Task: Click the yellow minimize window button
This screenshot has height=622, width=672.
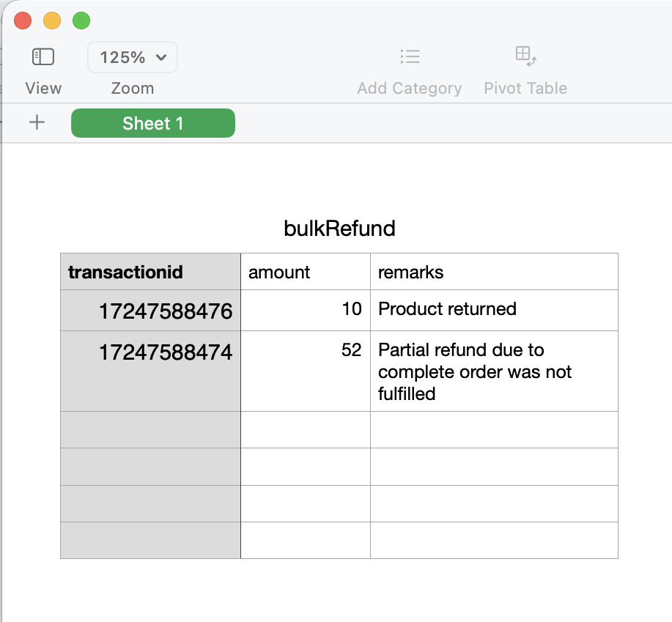Action: click(x=52, y=21)
